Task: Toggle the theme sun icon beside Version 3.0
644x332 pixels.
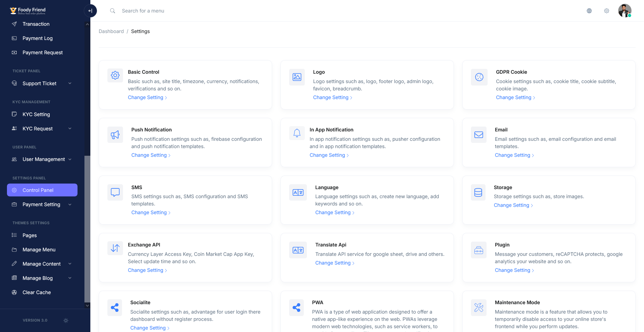Action: point(66,321)
